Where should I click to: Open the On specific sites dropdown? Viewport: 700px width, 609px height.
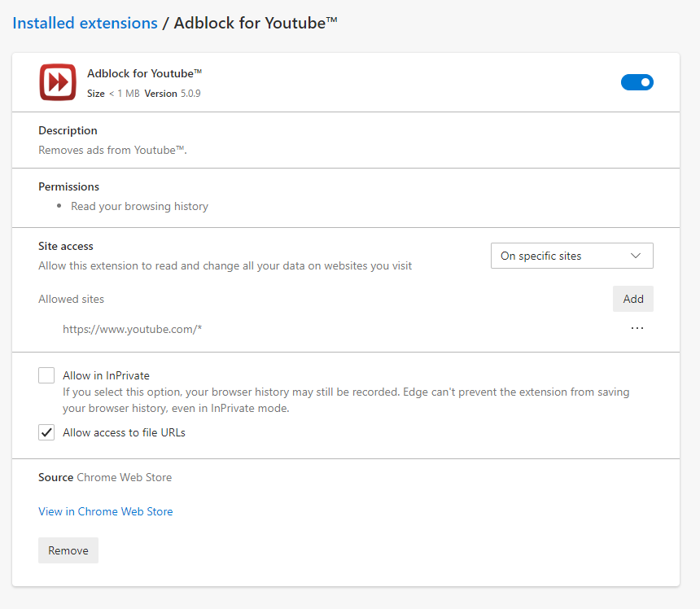click(x=571, y=256)
